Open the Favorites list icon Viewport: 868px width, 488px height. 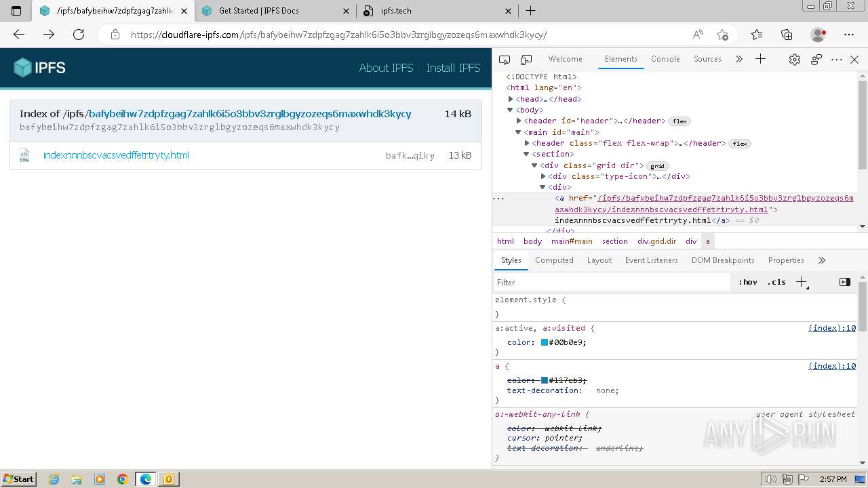pos(757,35)
